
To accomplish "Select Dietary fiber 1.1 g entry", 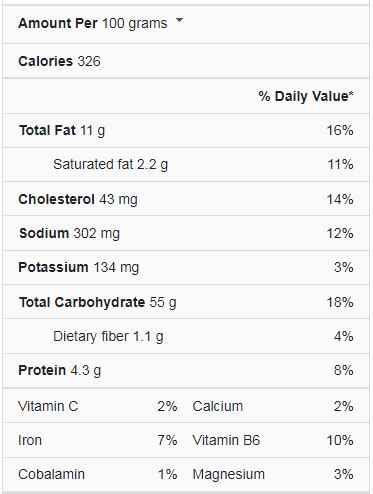I will coord(108,336).
